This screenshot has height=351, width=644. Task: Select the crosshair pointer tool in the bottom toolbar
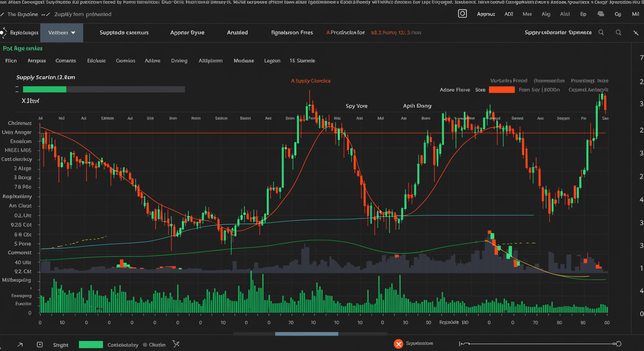click(x=176, y=344)
